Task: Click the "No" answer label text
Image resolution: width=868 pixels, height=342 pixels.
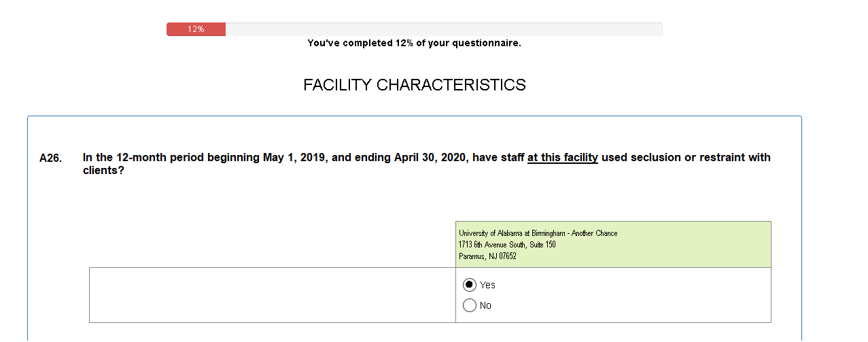Action: tap(485, 305)
